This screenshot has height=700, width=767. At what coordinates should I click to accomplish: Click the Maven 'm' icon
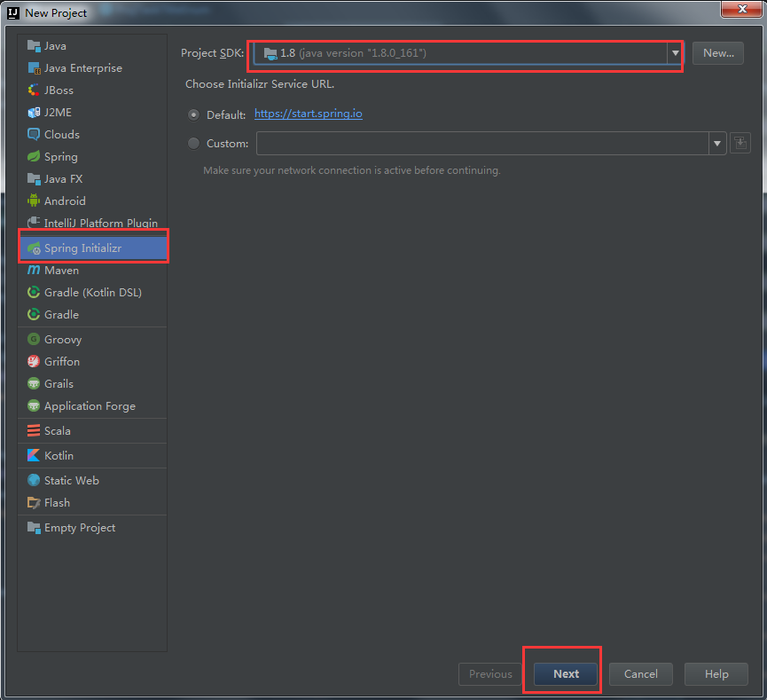34,271
